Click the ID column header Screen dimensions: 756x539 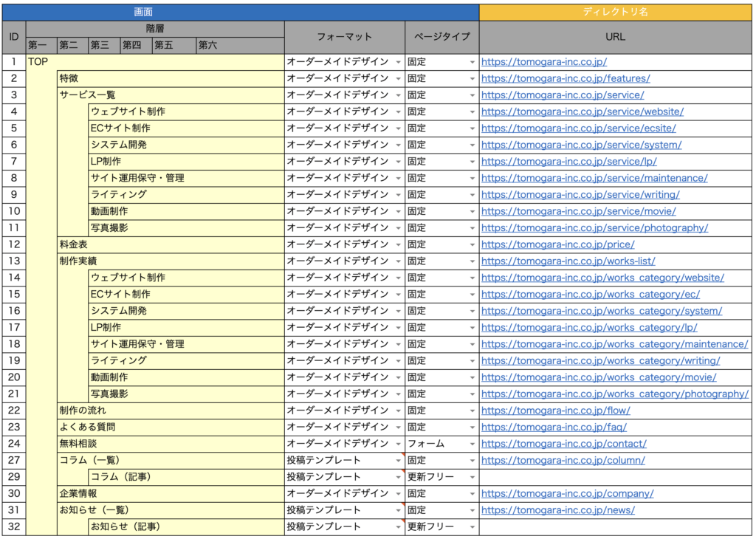coord(14,37)
